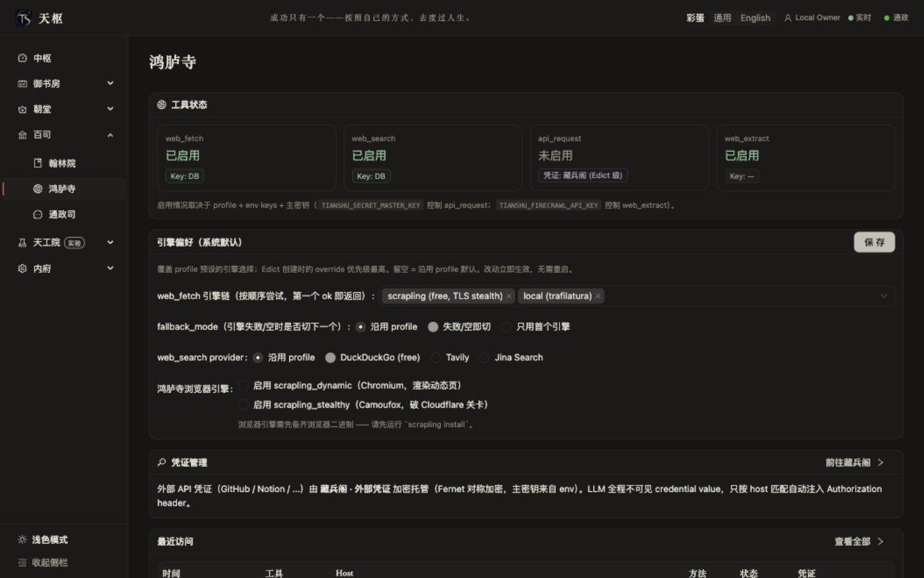Screen dimensions: 924x578
Task: Click the 状态 column header
Action: click(749, 574)
